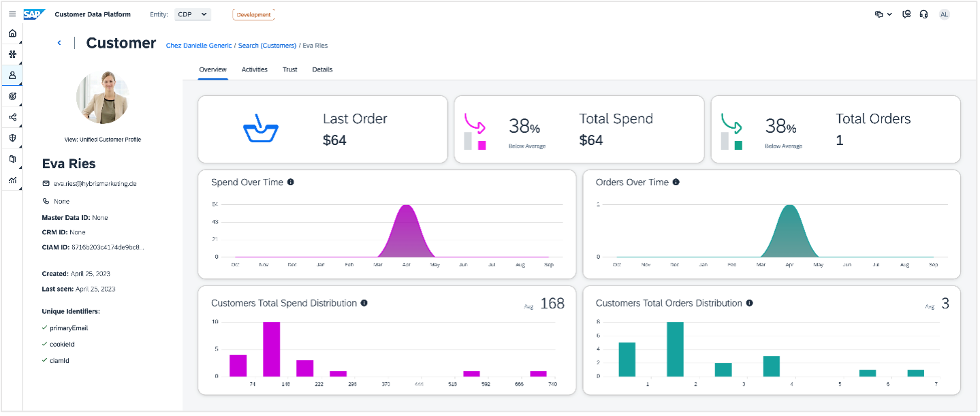Image resolution: width=980 pixels, height=416 pixels.
Task: Click info icon next to Orders Over Time
Action: pyautogui.click(x=676, y=182)
